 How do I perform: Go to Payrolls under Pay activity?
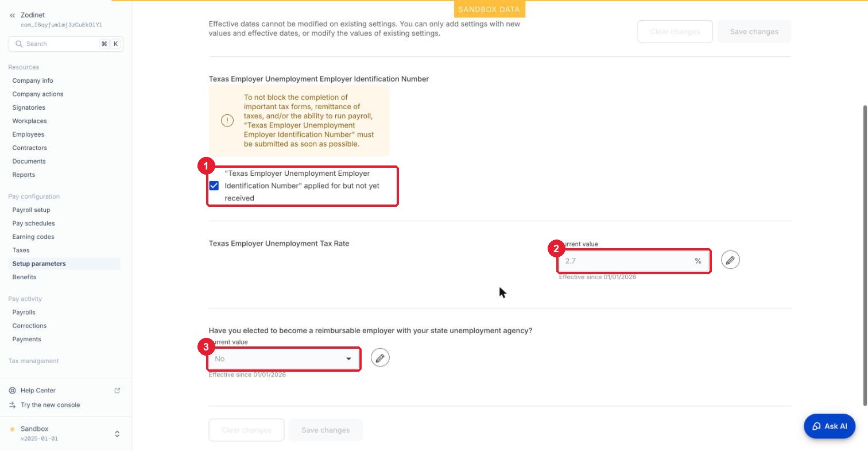point(24,313)
